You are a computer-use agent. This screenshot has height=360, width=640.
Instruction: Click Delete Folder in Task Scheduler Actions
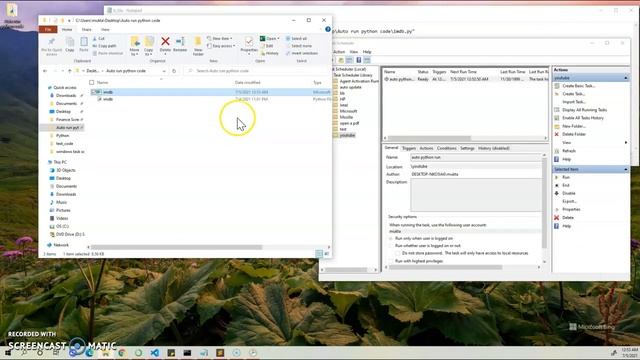(x=574, y=134)
